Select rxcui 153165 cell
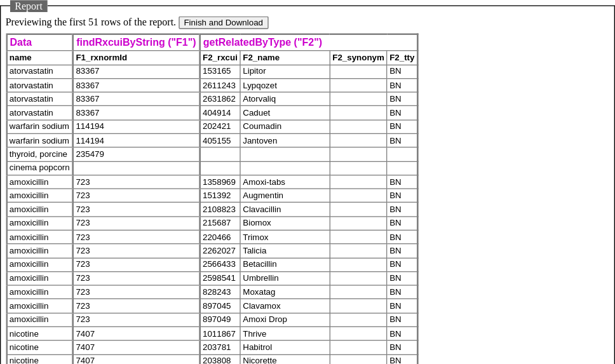 tap(220, 71)
